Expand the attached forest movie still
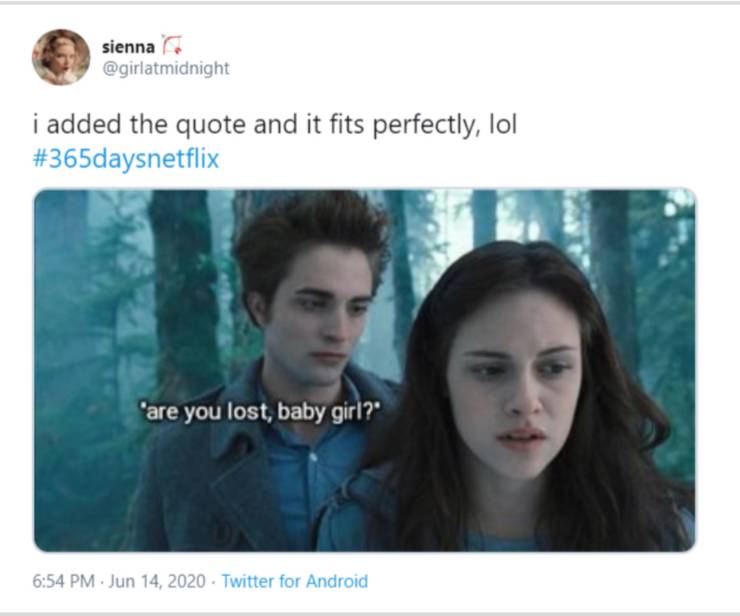The width and height of the screenshot is (740, 616). [365, 370]
